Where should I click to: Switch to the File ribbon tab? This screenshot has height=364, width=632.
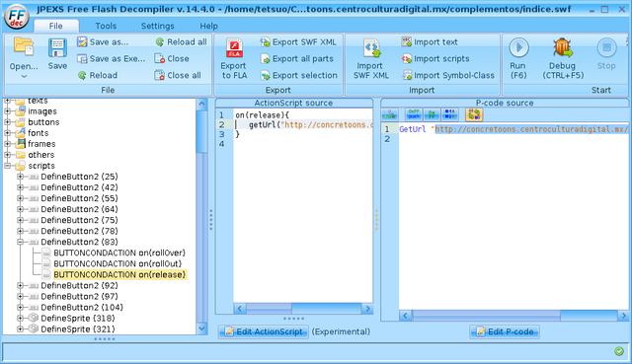tap(55, 26)
